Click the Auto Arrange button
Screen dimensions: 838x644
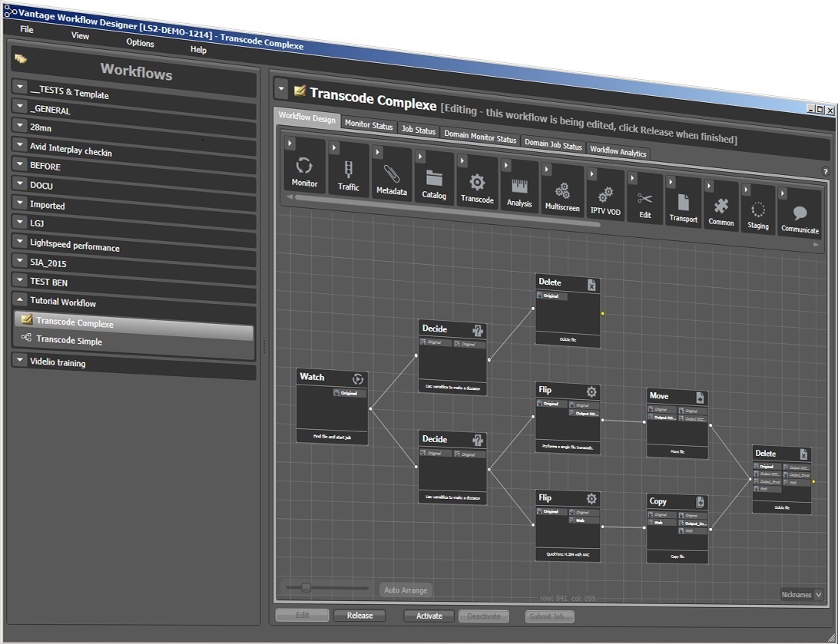point(406,590)
